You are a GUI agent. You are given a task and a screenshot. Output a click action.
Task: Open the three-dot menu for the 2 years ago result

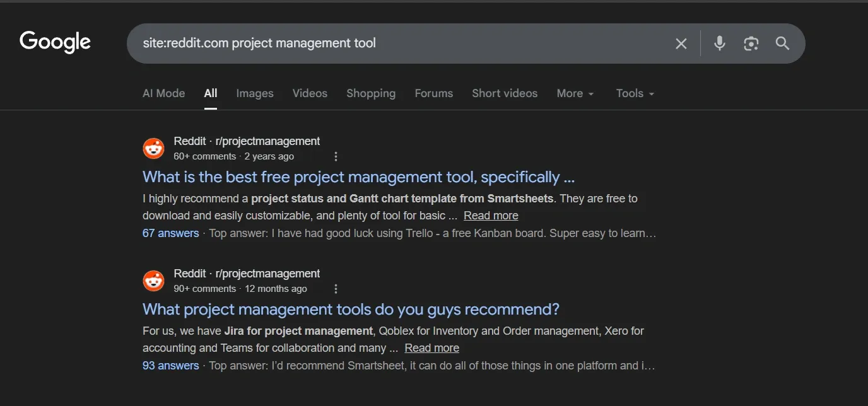click(x=336, y=156)
